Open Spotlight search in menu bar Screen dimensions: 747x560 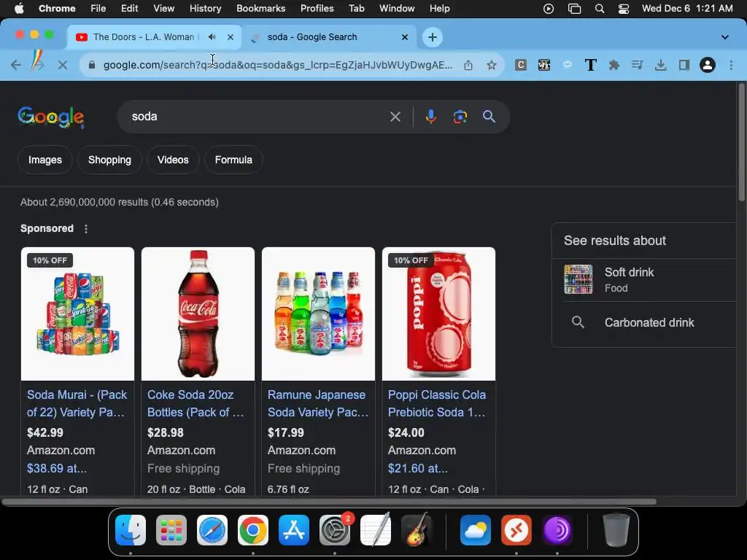pos(600,9)
